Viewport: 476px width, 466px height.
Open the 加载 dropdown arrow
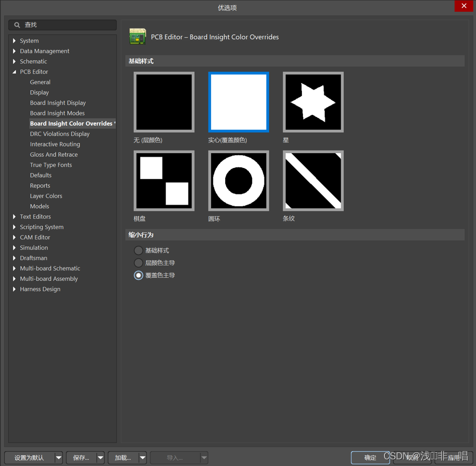pyautogui.click(x=142, y=457)
